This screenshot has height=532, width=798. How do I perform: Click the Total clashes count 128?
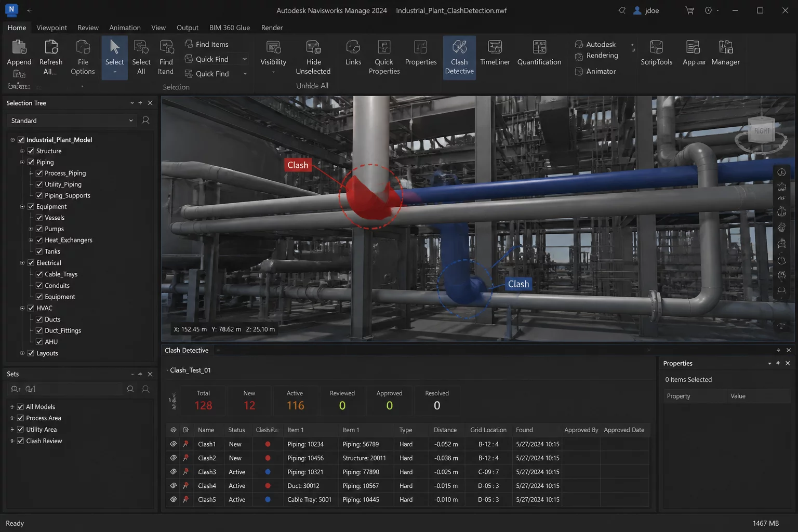tap(203, 406)
